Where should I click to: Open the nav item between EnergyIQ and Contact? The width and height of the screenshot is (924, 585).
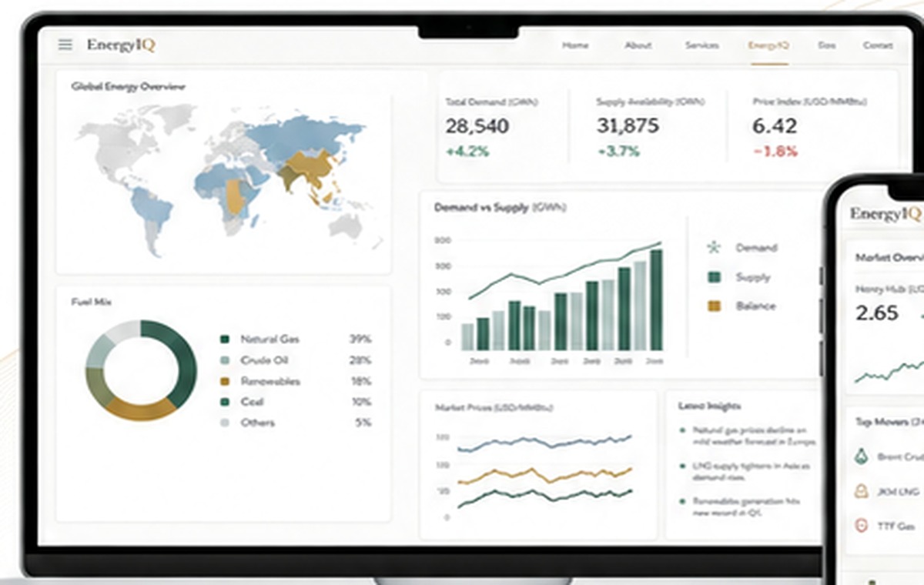click(826, 45)
